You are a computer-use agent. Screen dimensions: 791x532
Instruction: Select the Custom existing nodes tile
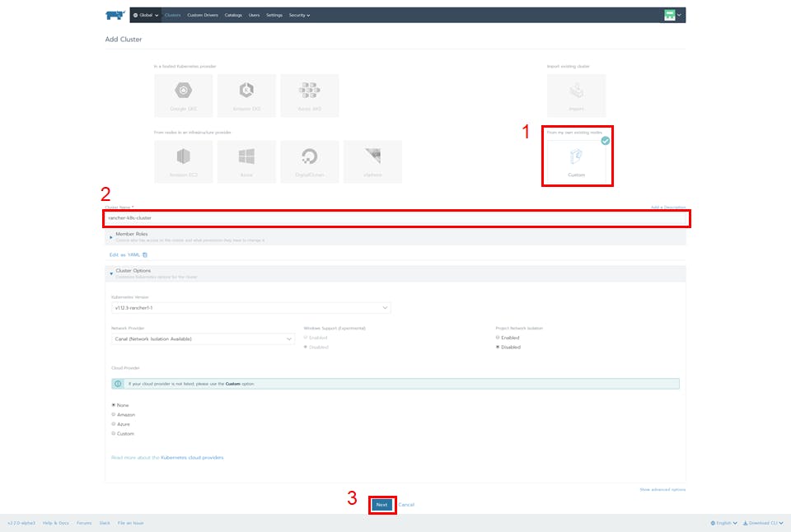coord(576,162)
